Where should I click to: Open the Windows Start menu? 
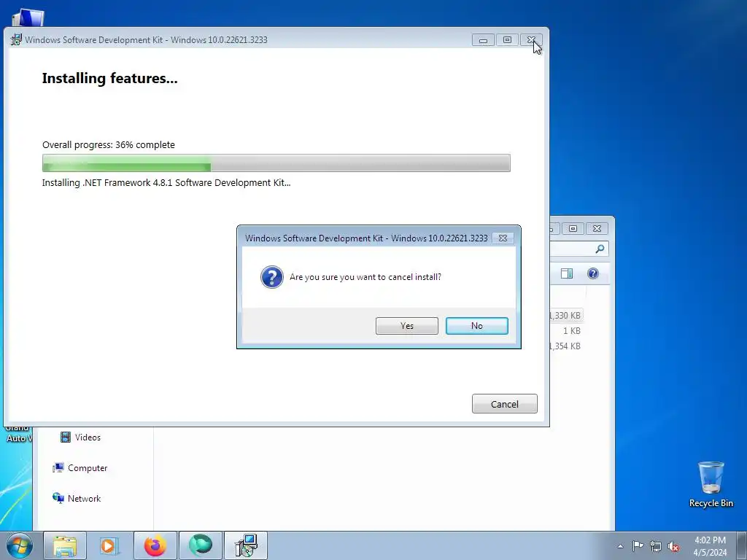[x=20, y=545]
